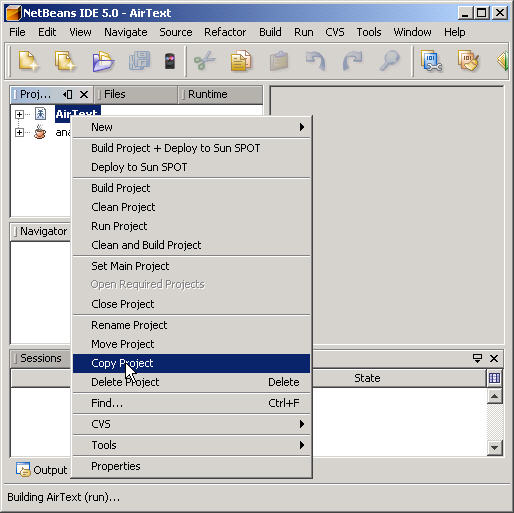Choose Copy Project

192,363
